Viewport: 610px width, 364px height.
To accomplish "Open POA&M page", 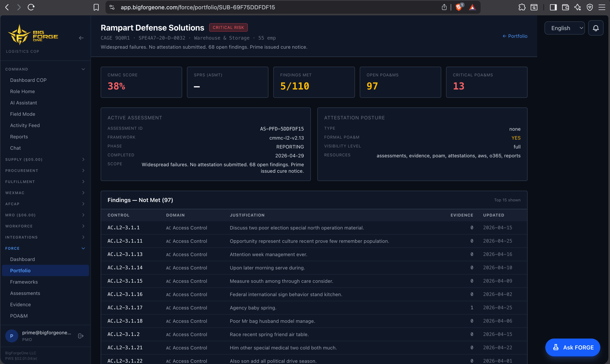I will click(x=45, y=316).
